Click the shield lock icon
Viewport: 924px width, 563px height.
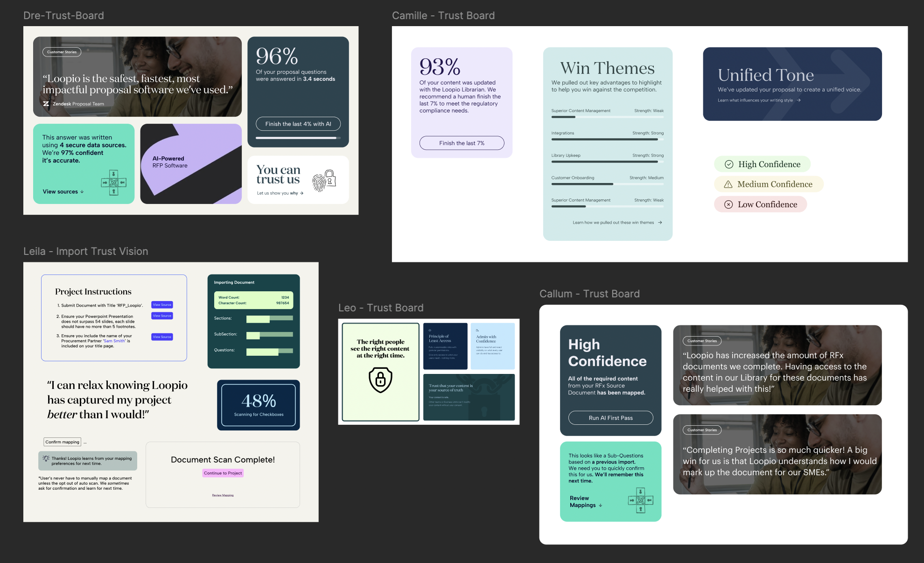(x=380, y=379)
